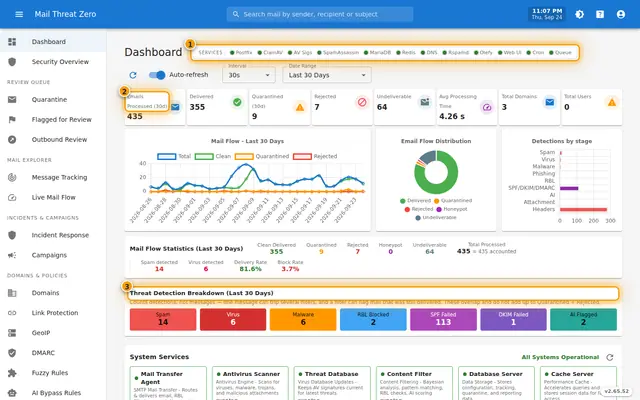Click the blue RBL Blocked 2 tile
The width and height of the screenshot is (640, 400).
click(x=373, y=320)
